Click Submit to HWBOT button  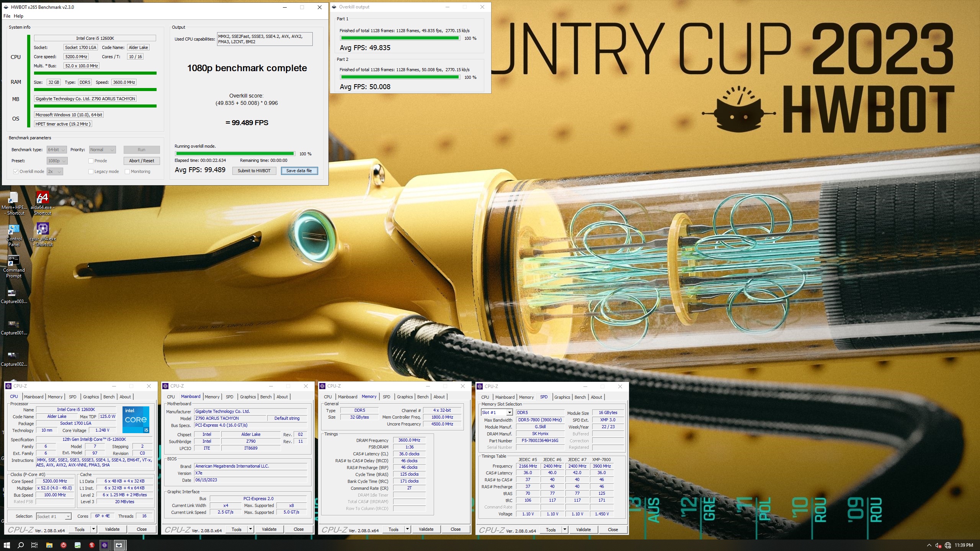(254, 171)
